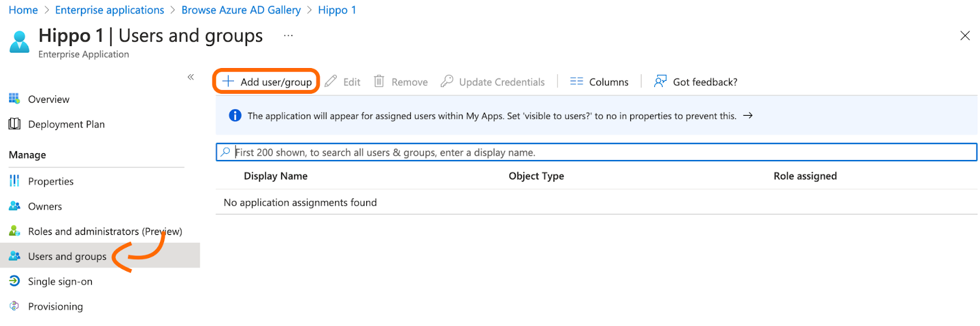980x326 pixels.
Task: Click the plus icon for Add user/group
Action: click(x=228, y=81)
